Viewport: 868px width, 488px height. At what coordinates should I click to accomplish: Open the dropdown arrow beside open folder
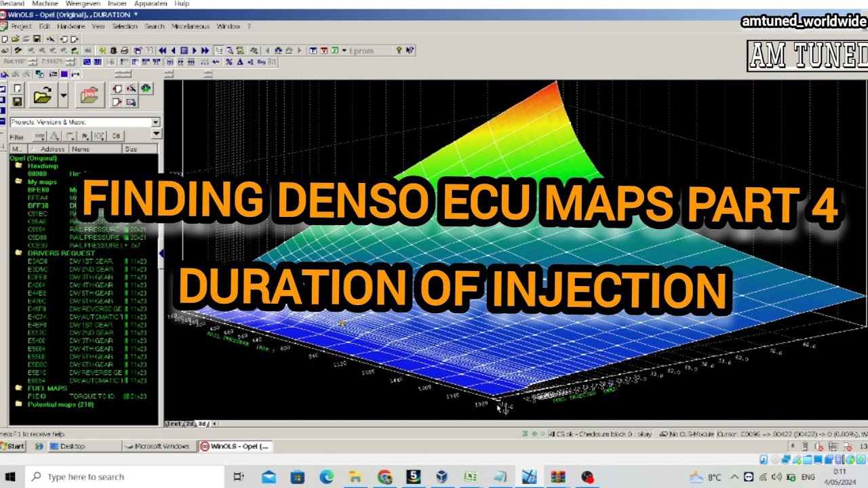point(63,96)
